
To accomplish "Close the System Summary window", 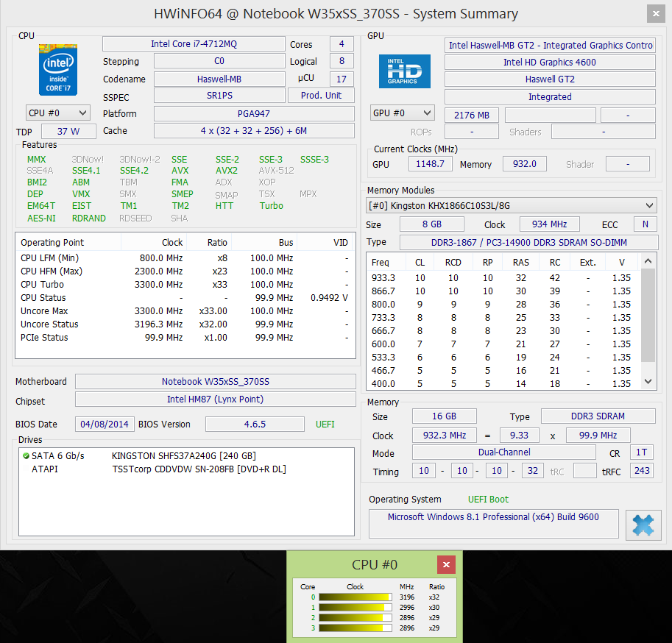I will (656, 14).
